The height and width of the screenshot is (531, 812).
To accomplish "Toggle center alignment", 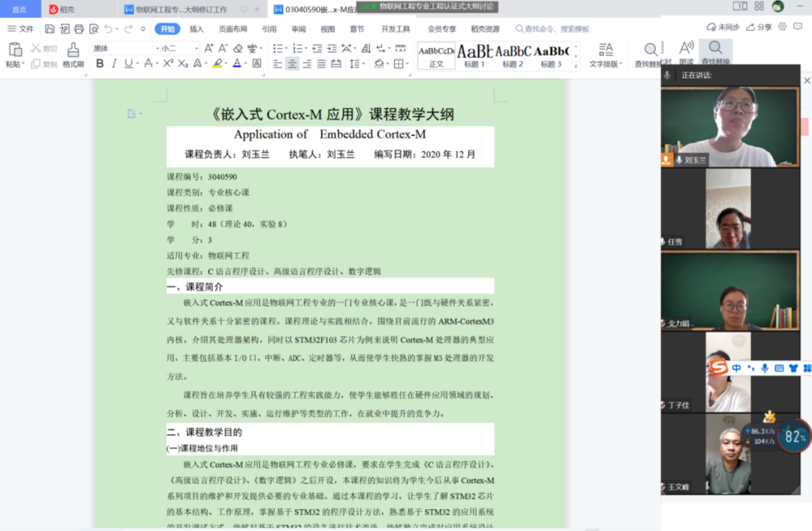I will (x=292, y=64).
